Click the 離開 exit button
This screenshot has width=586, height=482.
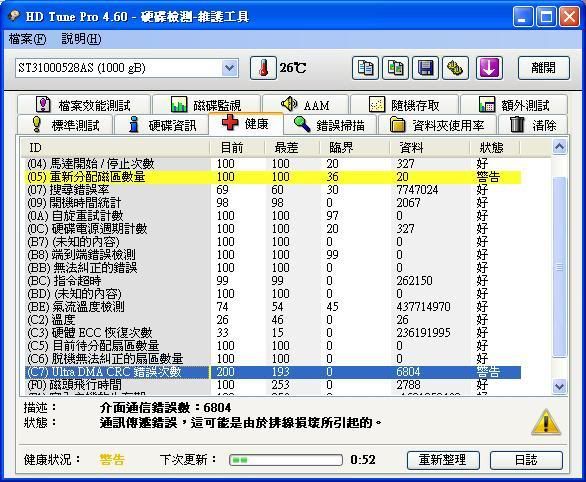[544, 68]
